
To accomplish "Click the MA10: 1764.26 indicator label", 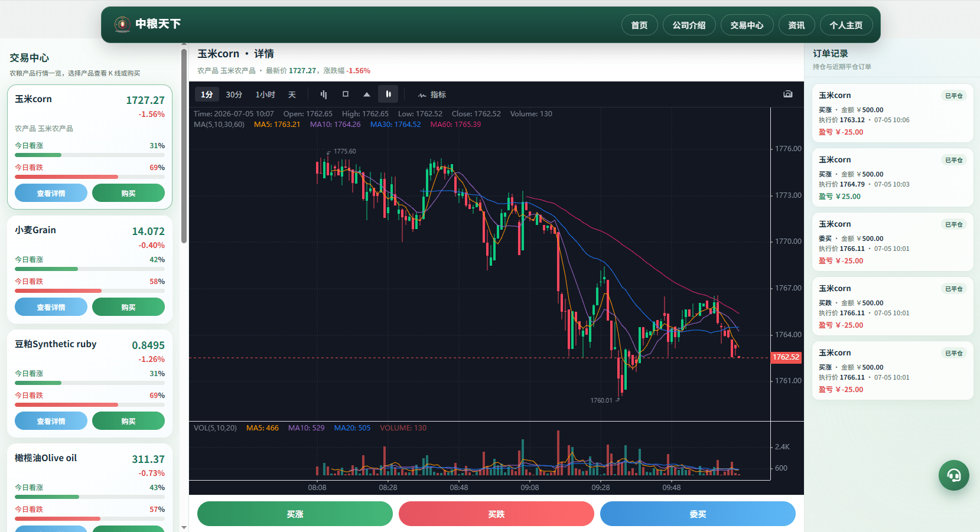I will (335, 125).
